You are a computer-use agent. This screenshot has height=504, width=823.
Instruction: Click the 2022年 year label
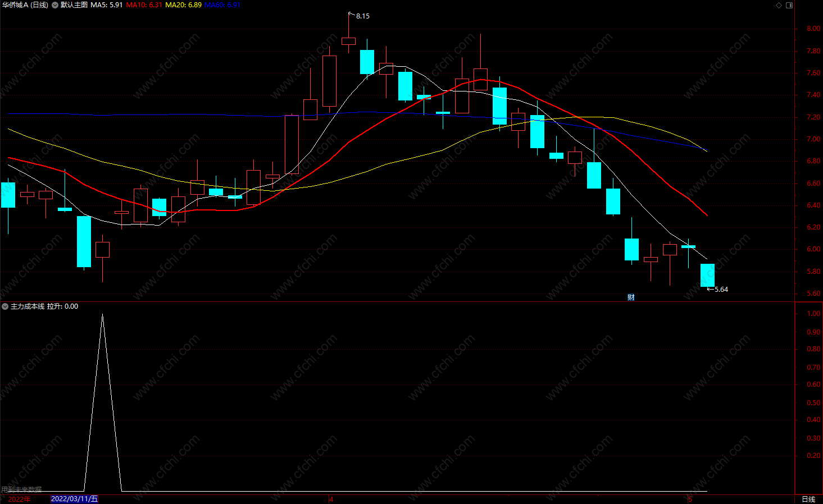20,499
